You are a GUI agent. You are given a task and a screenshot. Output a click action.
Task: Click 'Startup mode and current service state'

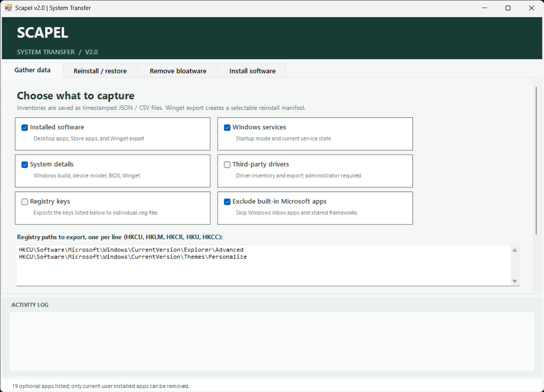pyautogui.click(x=283, y=139)
